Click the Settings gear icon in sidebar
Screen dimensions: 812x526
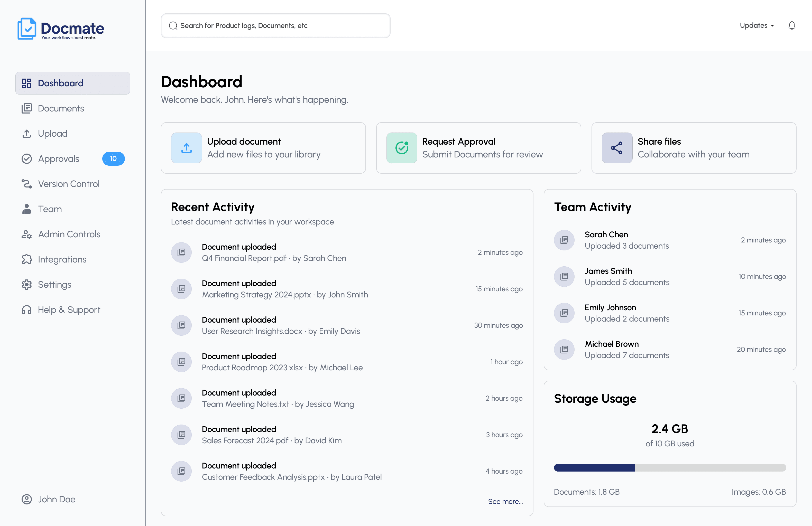pos(27,285)
